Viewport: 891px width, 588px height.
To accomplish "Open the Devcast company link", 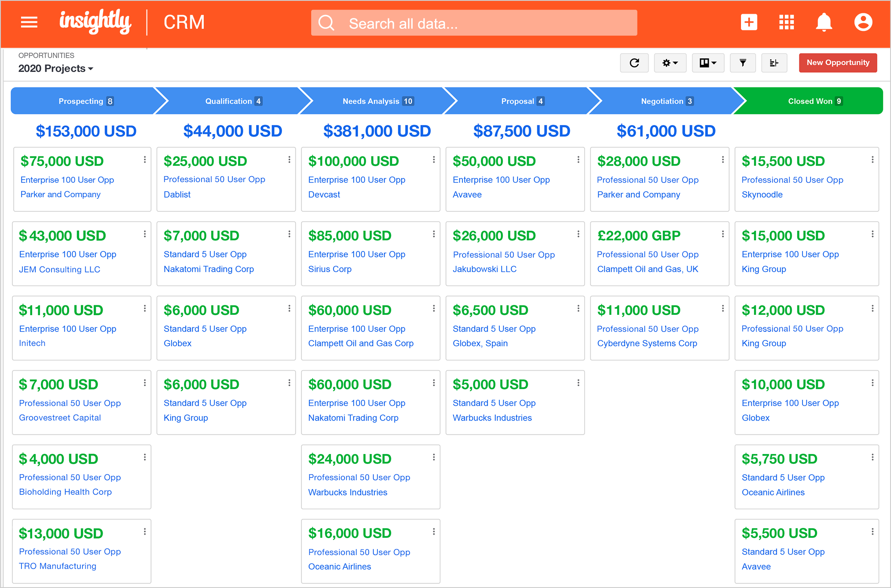I will (x=324, y=195).
